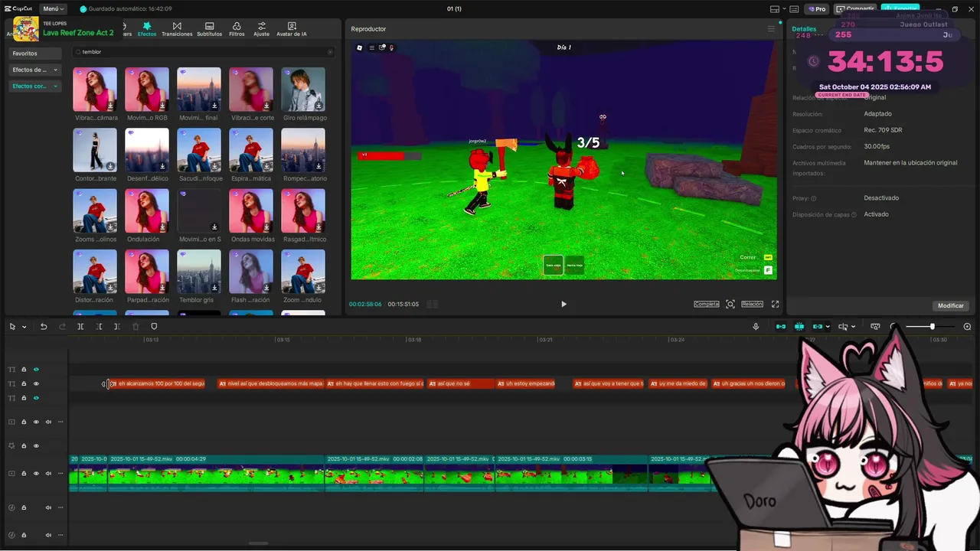The width and height of the screenshot is (980, 551).
Task: Open the Subtítulos tab
Action: (209, 29)
